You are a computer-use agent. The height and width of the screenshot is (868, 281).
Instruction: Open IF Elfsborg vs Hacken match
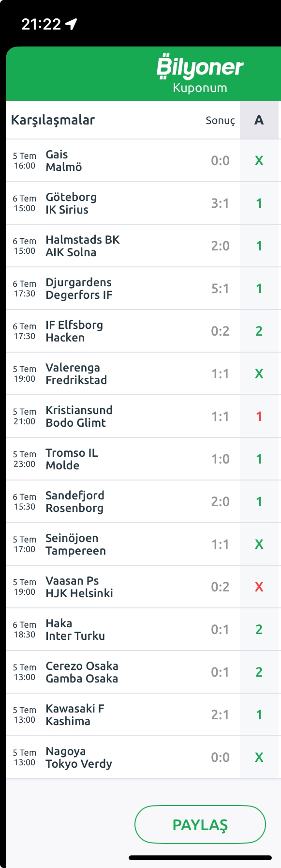pos(143,331)
